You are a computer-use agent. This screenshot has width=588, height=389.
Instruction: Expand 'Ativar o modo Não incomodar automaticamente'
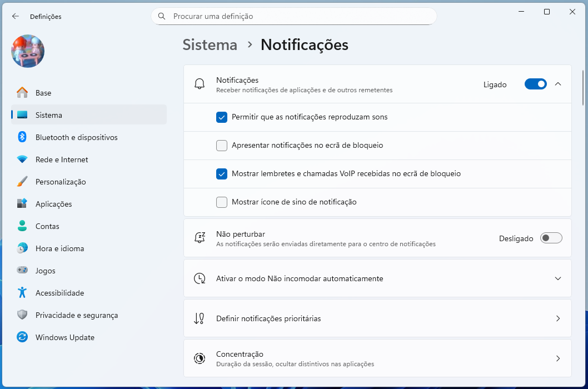tap(558, 278)
